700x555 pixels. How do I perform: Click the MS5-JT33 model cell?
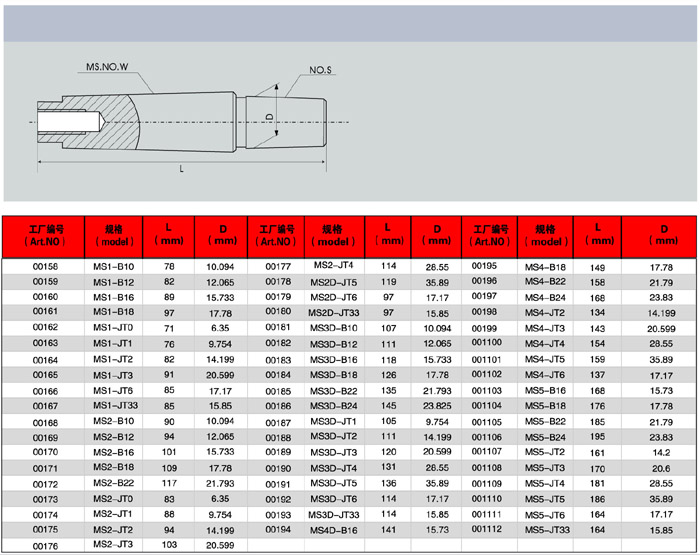[x=548, y=530]
